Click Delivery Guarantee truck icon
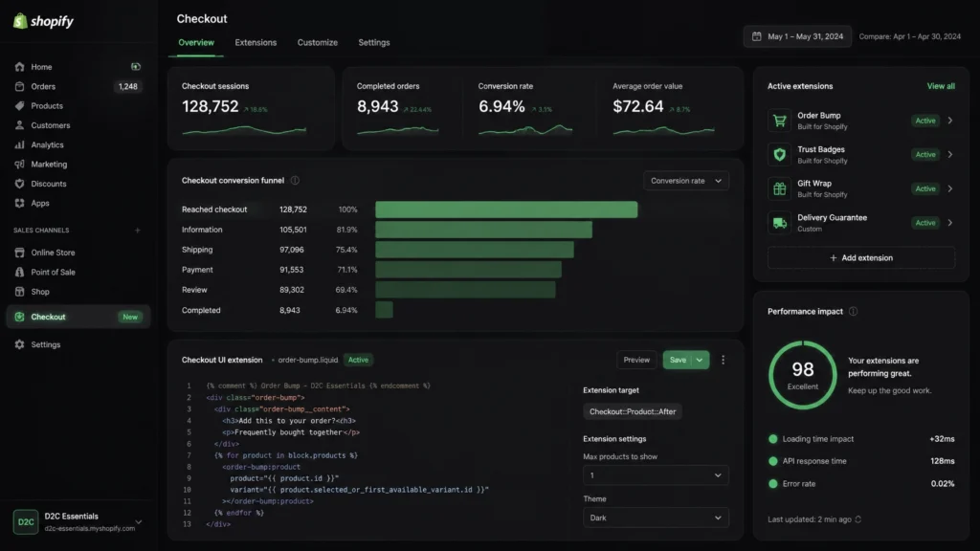This screenshot has height=551, width=980. click(x=779, y=222)
